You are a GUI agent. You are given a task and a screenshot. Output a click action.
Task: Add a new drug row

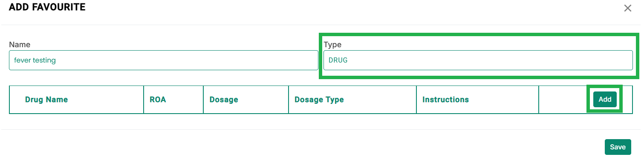point(605,99)
